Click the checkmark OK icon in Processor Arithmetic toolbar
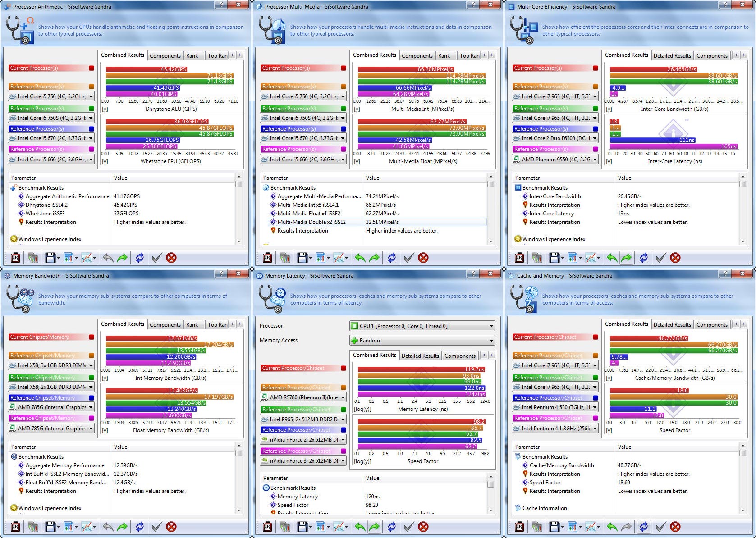 (157, 258)
